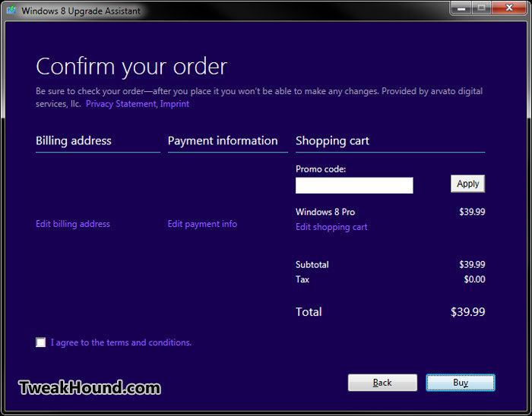The image size is (532, 416).
Task: Apply the promo code
Action: 468,184
